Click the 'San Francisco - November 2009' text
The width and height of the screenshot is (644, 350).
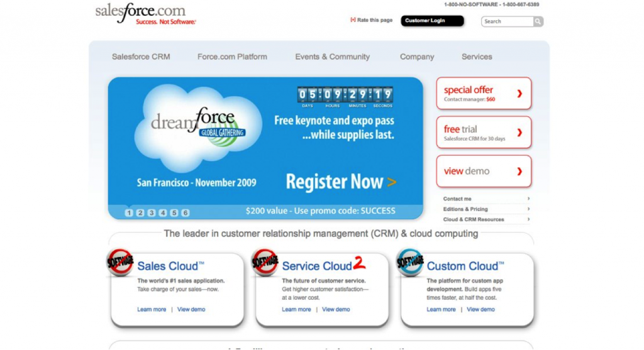(196, 183)
